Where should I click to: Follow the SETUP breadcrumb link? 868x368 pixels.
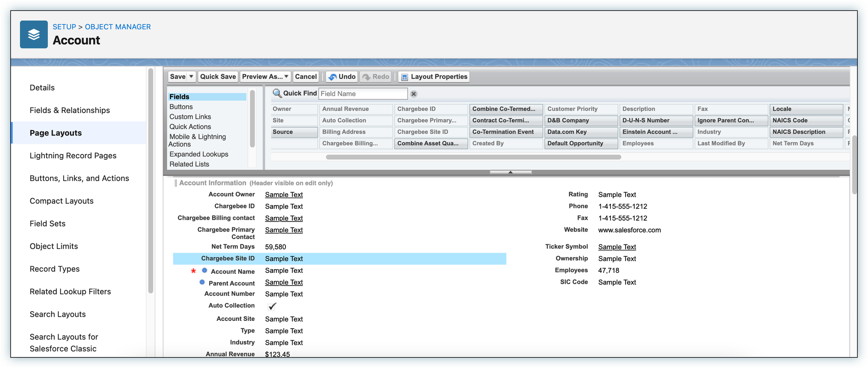64,27
